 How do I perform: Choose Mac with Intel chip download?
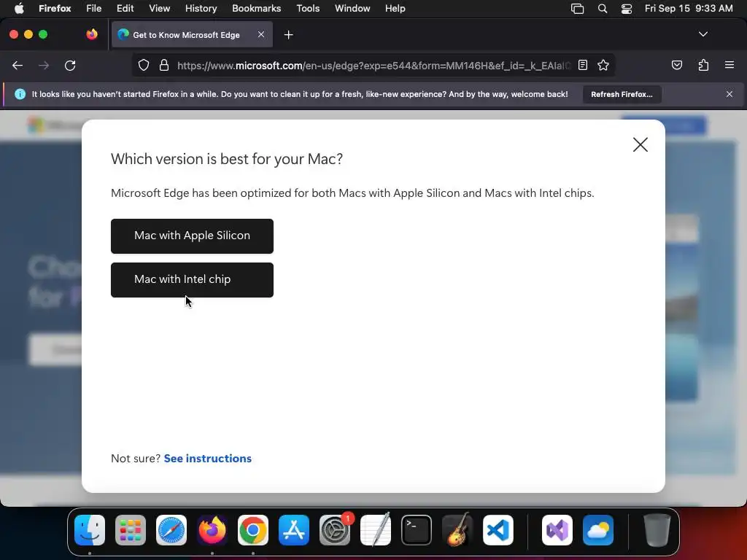(x=192, y=279)
